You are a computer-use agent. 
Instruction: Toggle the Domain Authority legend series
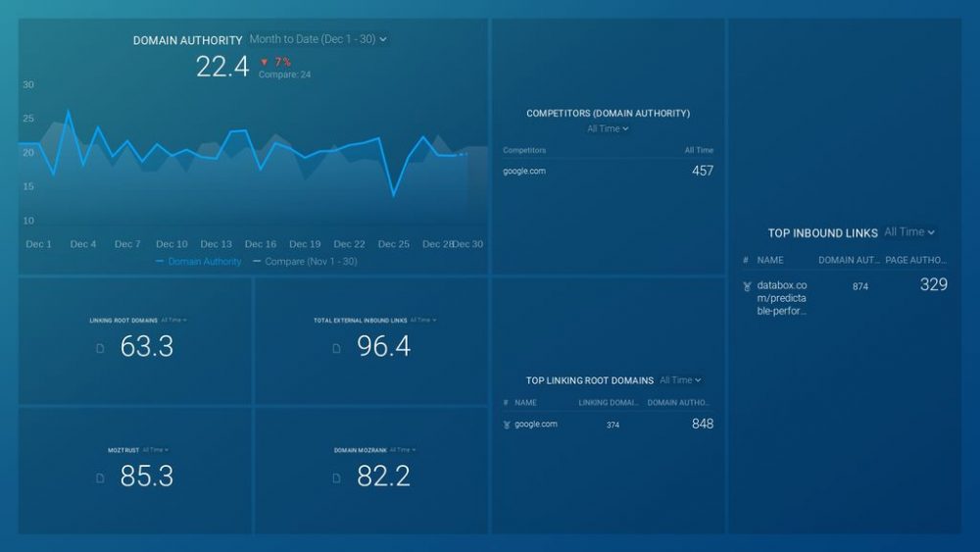[198, 262]
